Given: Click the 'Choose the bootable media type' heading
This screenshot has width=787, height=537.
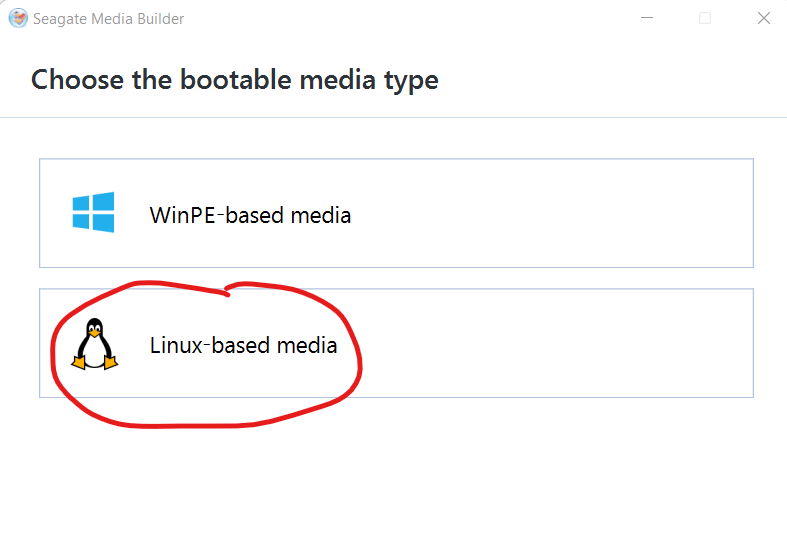Looking at the screenshot, I should pos(234,80).
